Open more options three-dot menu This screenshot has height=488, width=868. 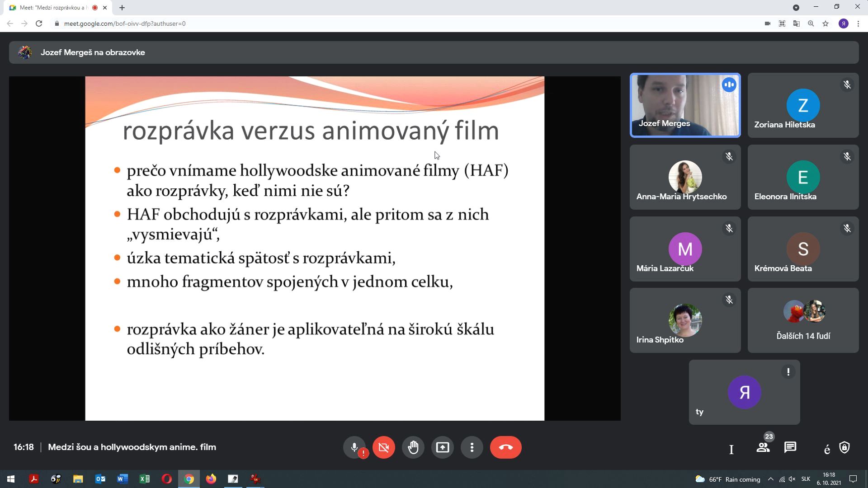472,447
